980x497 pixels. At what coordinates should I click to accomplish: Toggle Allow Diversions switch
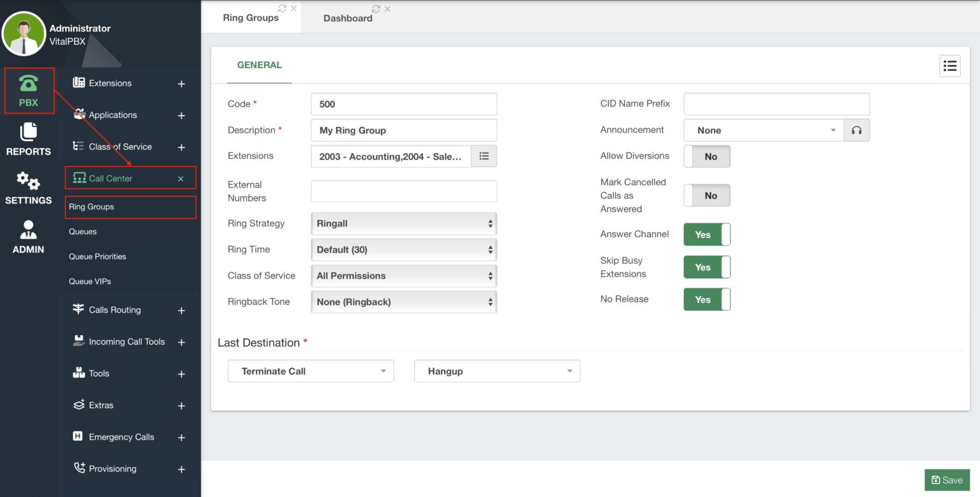tap(707, 156)
